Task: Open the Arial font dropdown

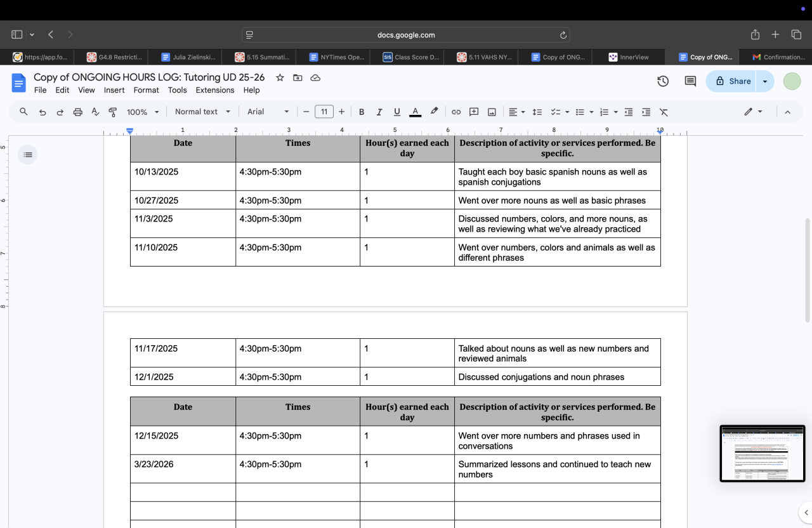Action: click(x=268, y=112)
